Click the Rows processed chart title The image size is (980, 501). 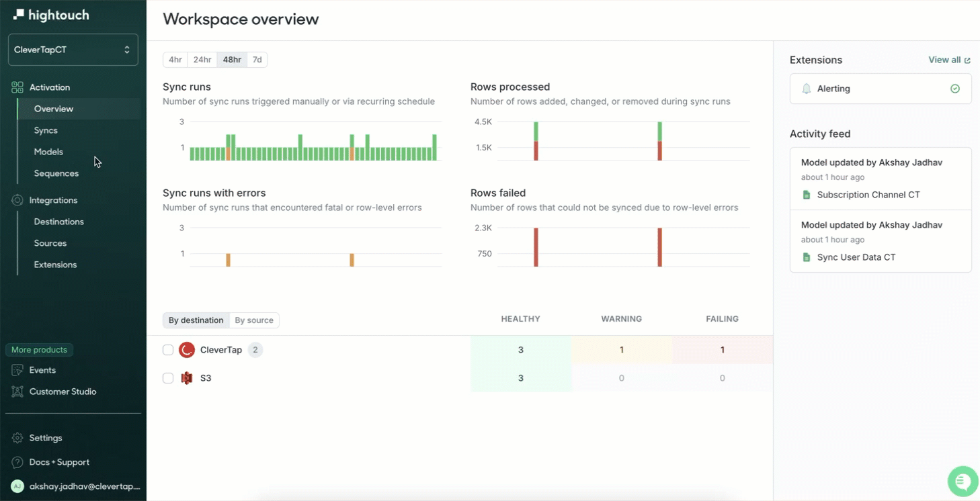coord(510,87)
